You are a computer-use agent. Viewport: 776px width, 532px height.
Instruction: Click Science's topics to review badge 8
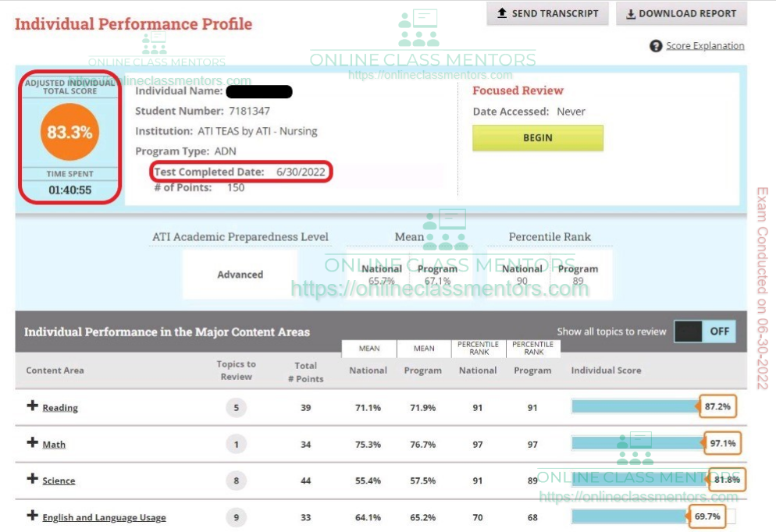pyautogui.click(x=236, y=481)
